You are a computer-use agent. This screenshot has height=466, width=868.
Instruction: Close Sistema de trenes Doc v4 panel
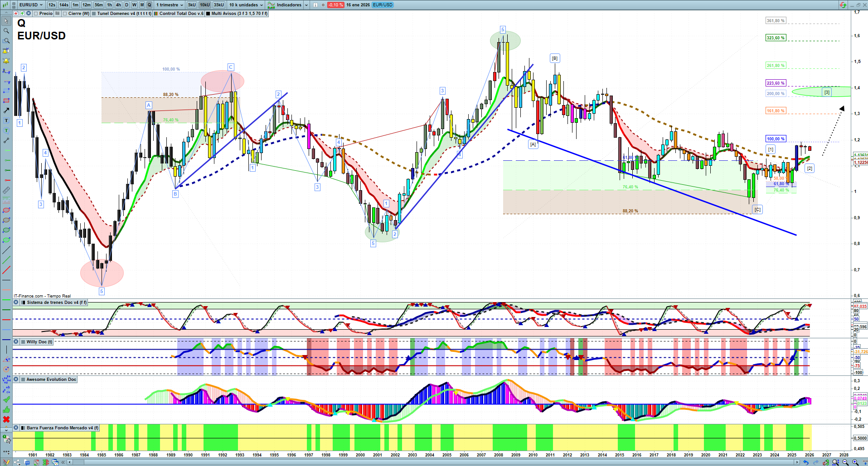(x=16, y=303)
